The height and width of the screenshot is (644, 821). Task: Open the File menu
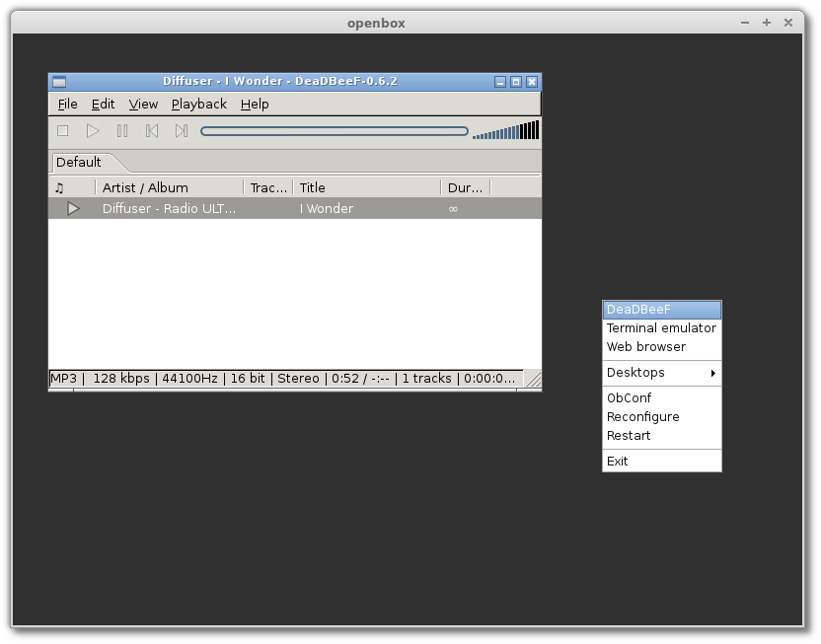coord(67,105)
